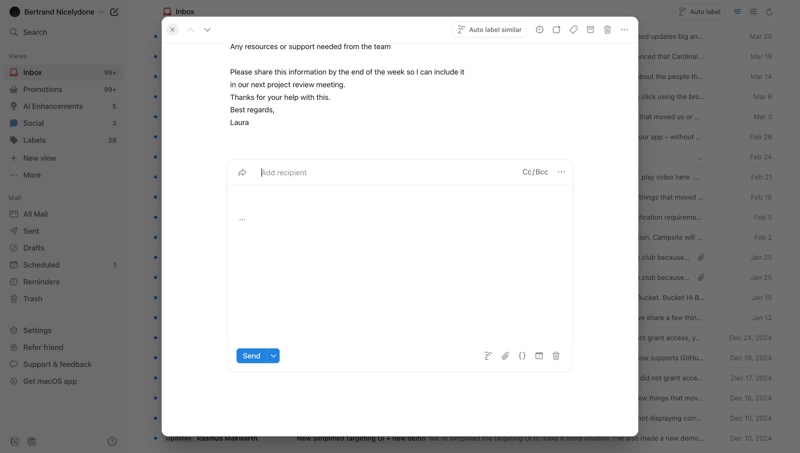Select the Inbox view
Viewport: 800px width, 453px height.
(x=63, y=72)
